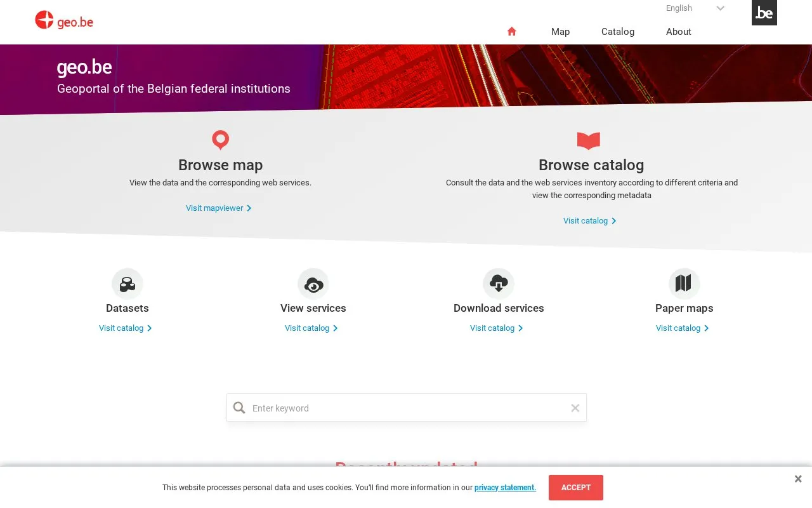Focus the Enter keyword search field
The height and width of the screenshot is (508, 812).
click(x=407, y=408)
